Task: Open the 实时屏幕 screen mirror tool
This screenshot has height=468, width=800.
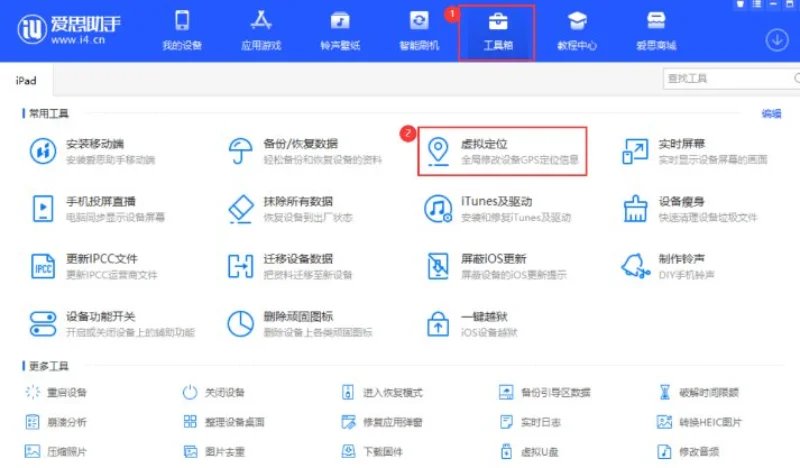Action: (694, 151)
